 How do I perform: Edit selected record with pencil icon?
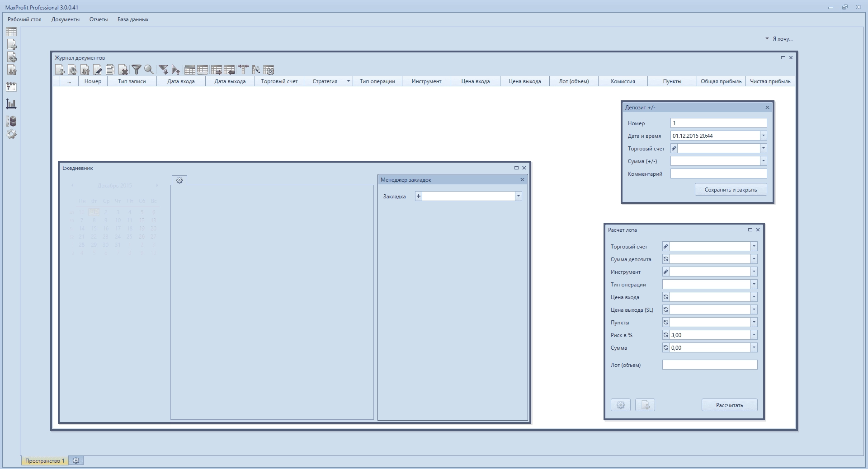[x=98, y=70]
